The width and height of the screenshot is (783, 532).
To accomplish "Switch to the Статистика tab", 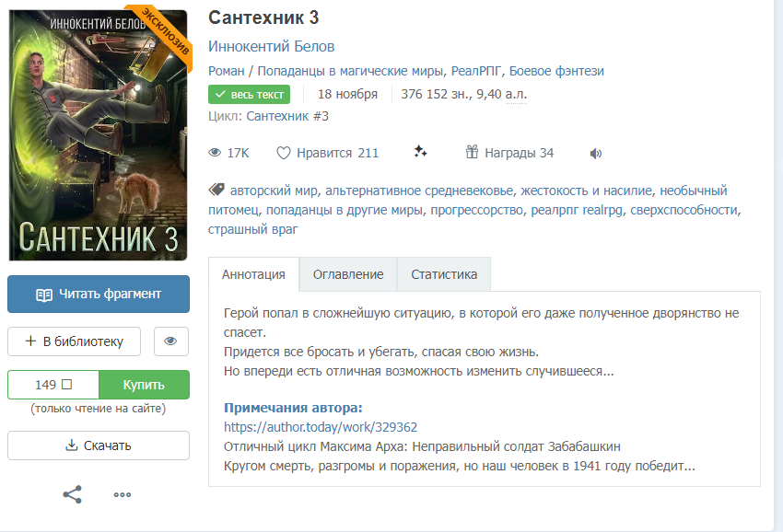I will pos(444,274).
